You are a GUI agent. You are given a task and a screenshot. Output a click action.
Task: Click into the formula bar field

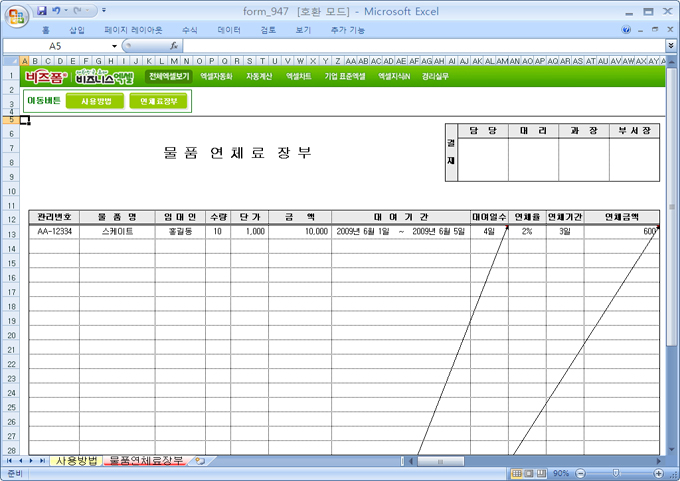pyautogui.click(x=424, y=46)
